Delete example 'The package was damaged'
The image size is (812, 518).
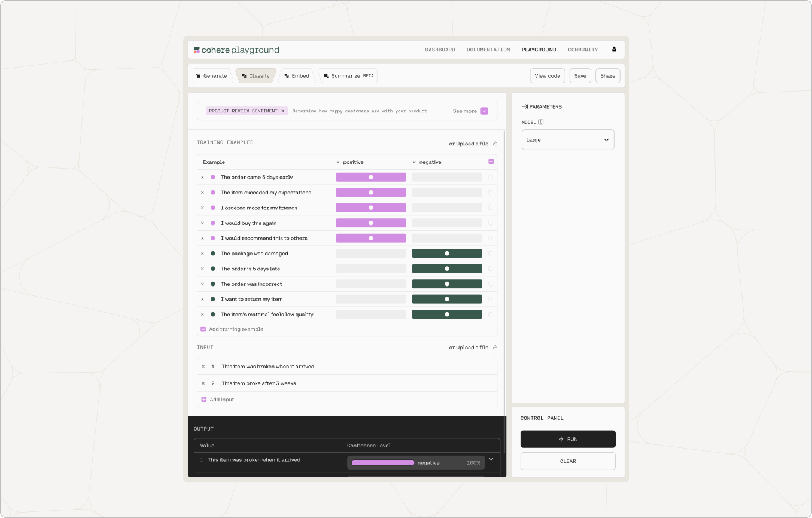point(202,254)
